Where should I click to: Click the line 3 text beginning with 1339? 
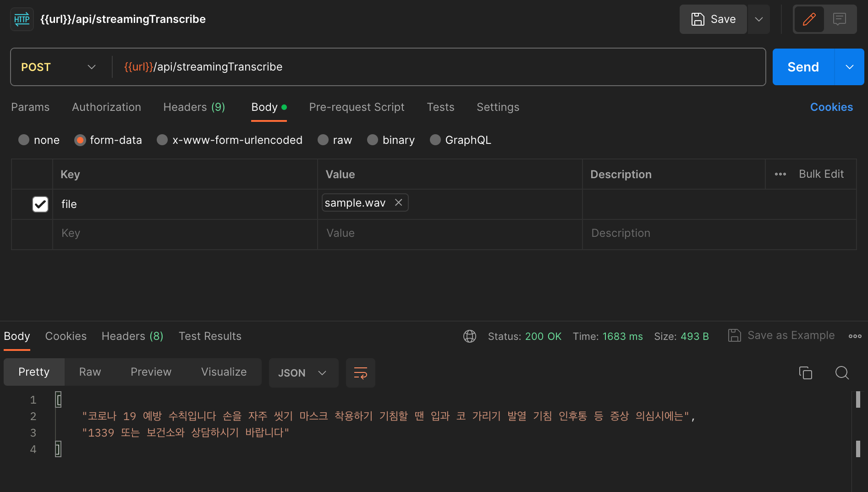[186, 432]
